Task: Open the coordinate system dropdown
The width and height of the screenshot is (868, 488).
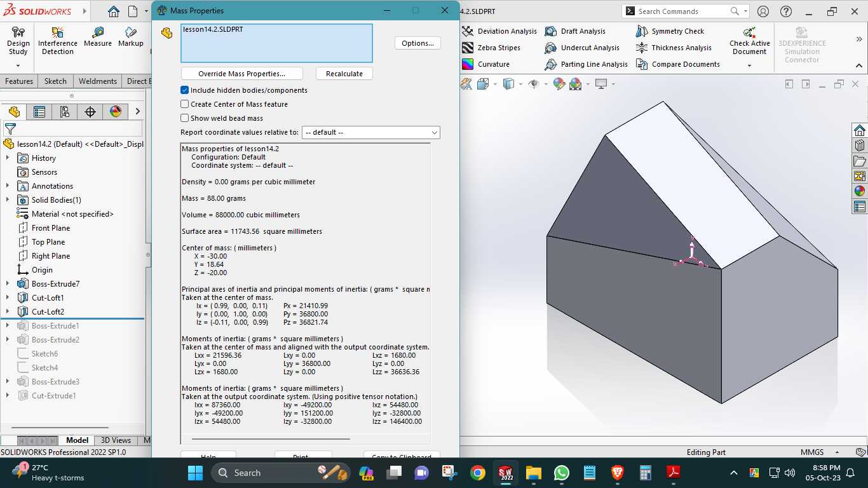Action: 371,132
